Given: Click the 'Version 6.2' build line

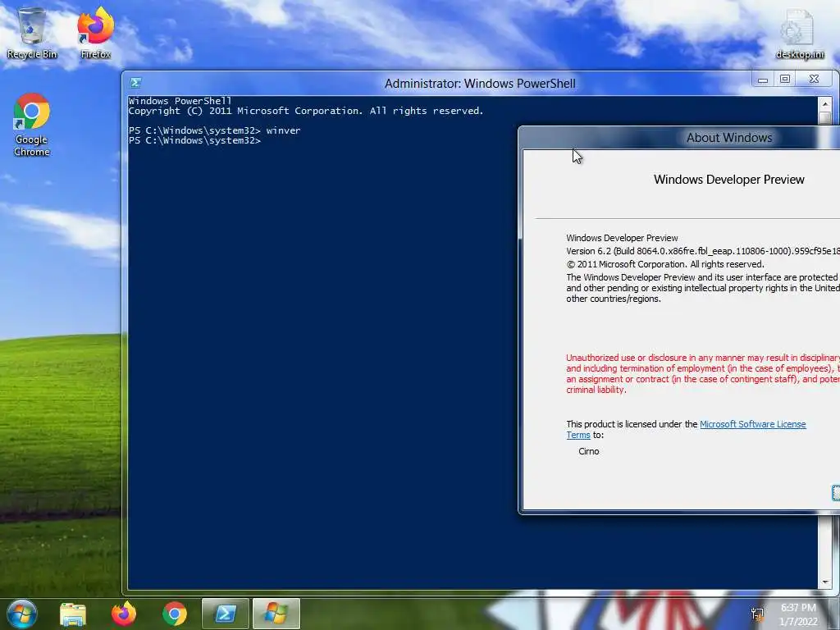Looking at the screenshot, I should click(703, 251).
